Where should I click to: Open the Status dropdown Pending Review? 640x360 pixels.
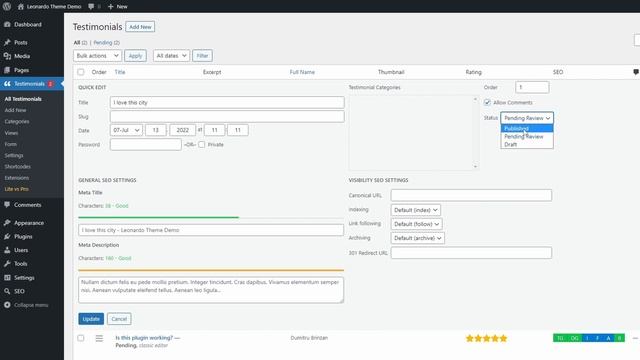(527, 118)
